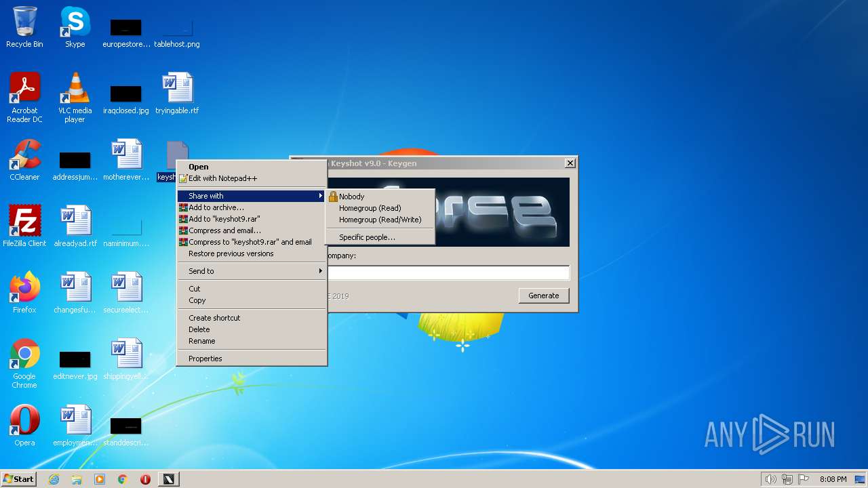Open FileZilla Client shortcut

pyautogui.click(x=24, y=226)
